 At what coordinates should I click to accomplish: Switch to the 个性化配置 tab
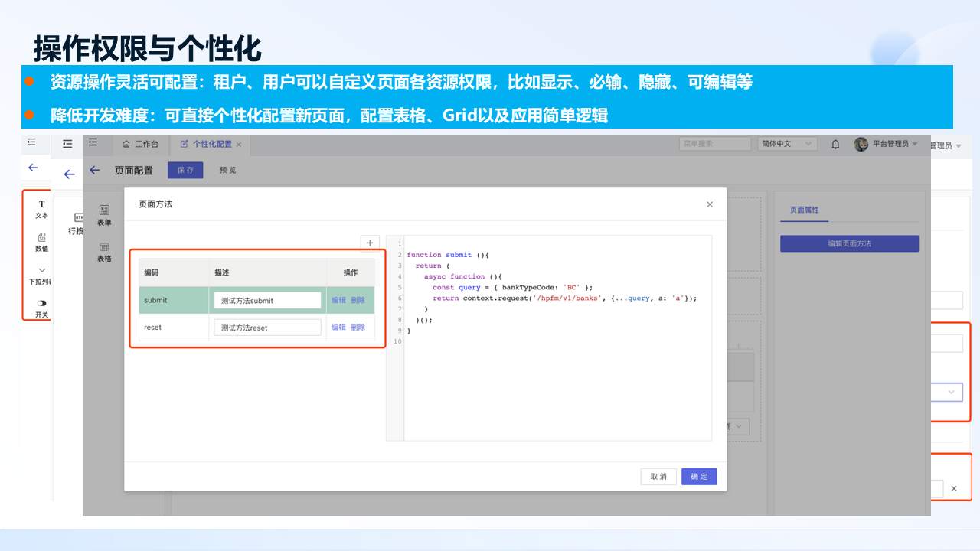pos(211,144)
